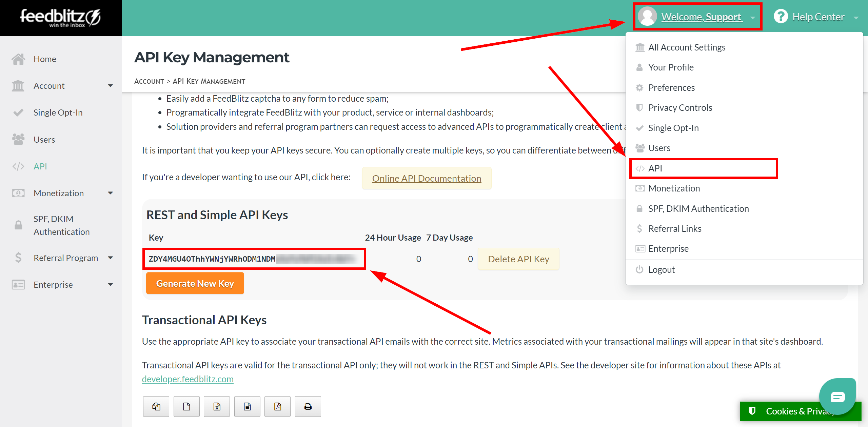This screenshot has height=427, width=868.
Task: Expand the Monetization sidebar section arrow
Action: [110, 193]
